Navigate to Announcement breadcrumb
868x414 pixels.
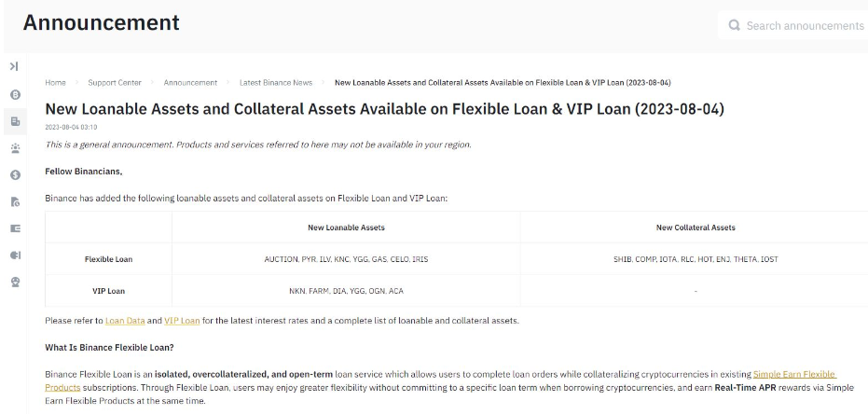tap(190, 83)
